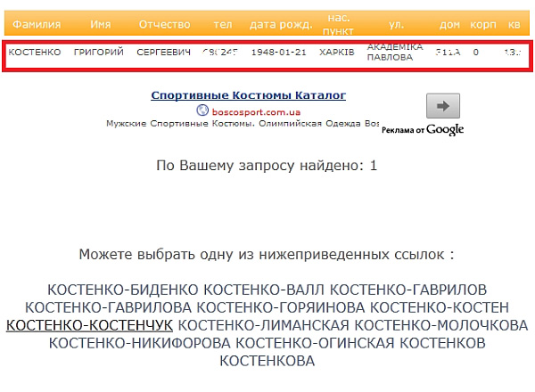The image size is (535, 392).
Task: Visit the boscosport.com.ua link
Action: (x=254, y=111)
